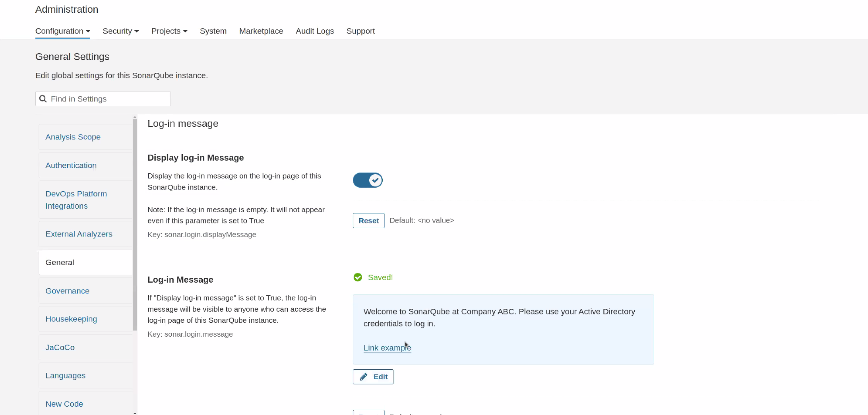Expand the Configuration dropdown menu
Screen dimensions: 868x415
[x=62, y=31]
